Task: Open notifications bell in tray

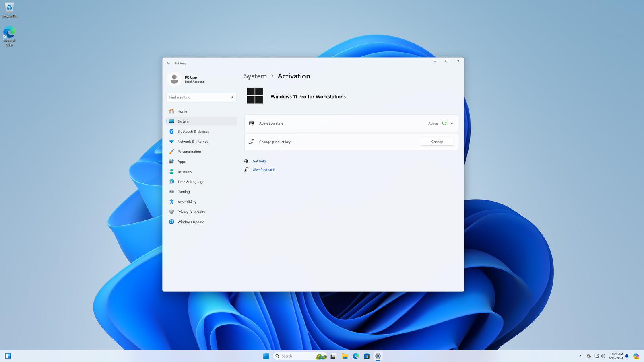Action: 627,356
